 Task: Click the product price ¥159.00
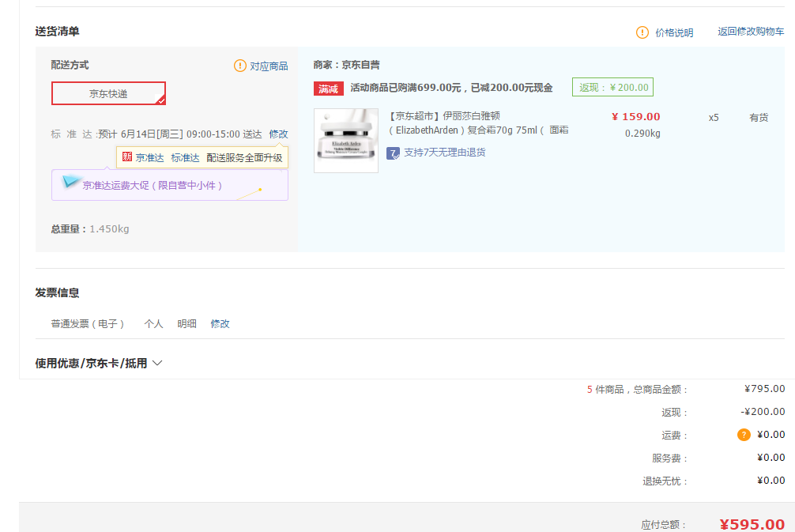tap(636, 117)
